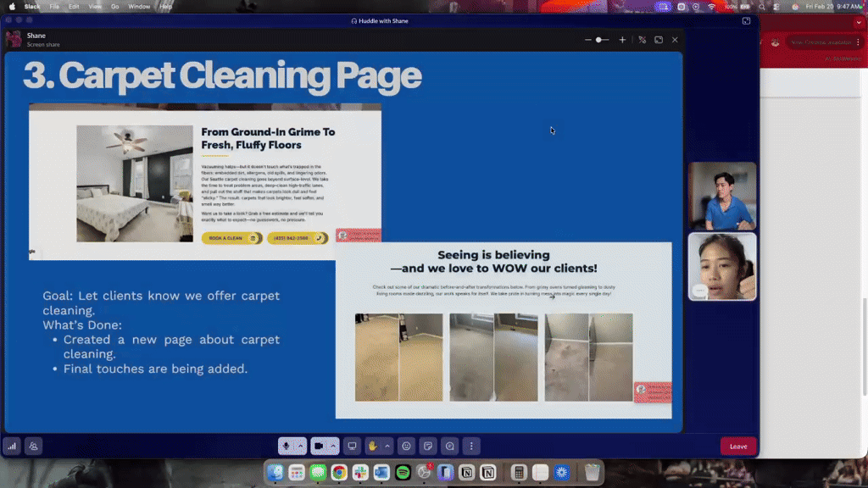
Task: Expand microphone options chevron
Action: 301,446
